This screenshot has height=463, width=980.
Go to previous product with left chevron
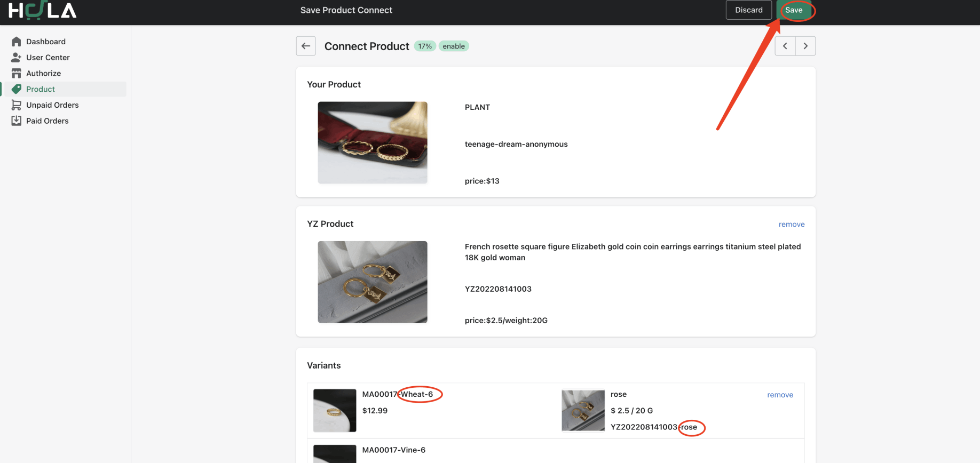785,46
